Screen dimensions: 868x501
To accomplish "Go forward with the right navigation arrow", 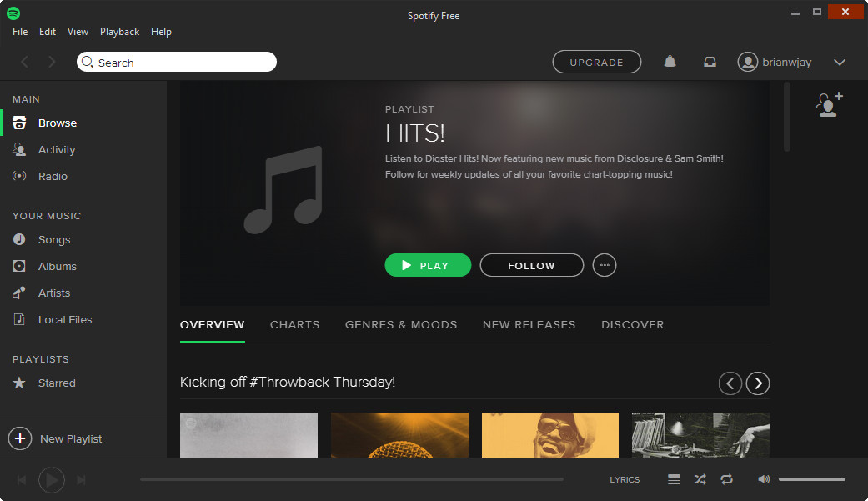I will (52, 62).
